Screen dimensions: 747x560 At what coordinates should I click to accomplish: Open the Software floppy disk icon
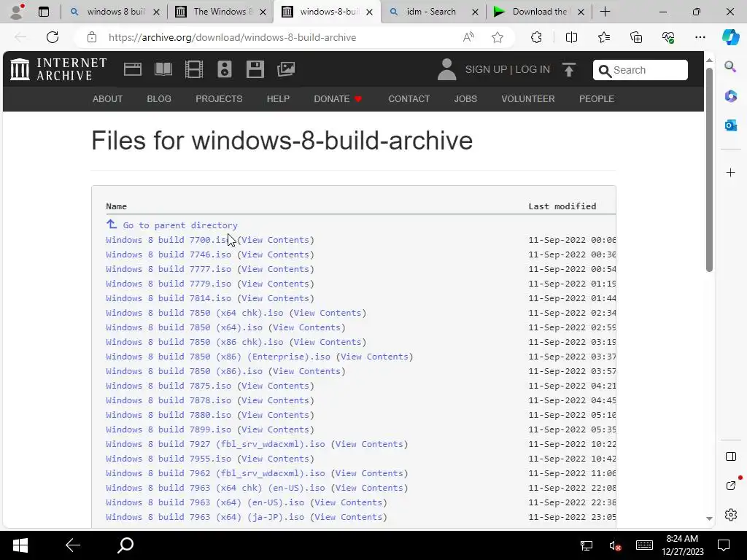click(x=255, y=69)
